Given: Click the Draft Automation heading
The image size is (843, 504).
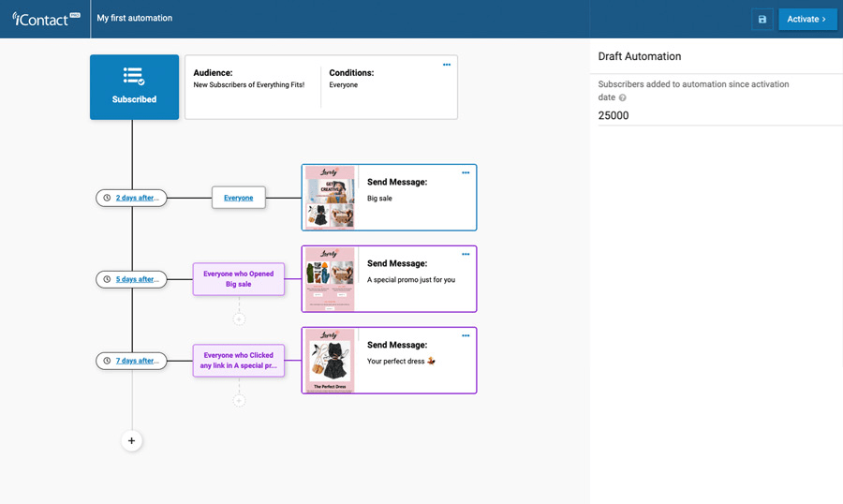Looking at the screenshot, I should [639, 56].
